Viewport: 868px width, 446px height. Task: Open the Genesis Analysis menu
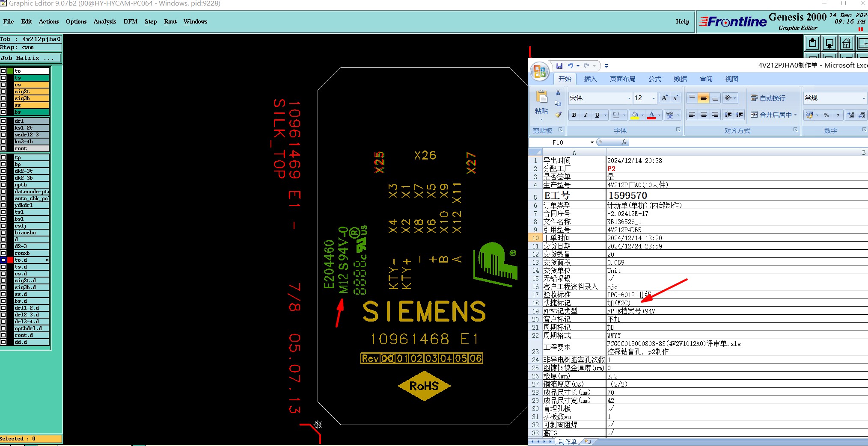tap(105, 21)
